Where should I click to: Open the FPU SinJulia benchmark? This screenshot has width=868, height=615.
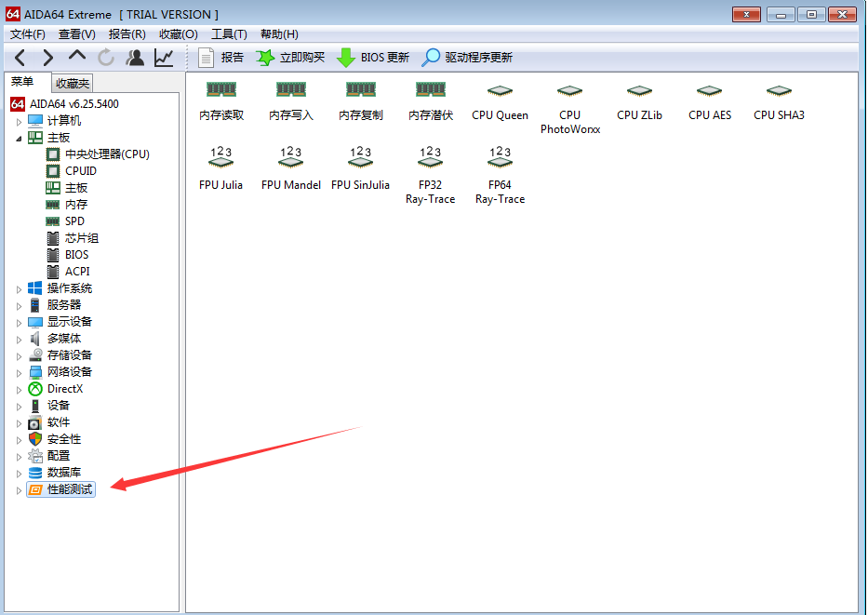360,168
